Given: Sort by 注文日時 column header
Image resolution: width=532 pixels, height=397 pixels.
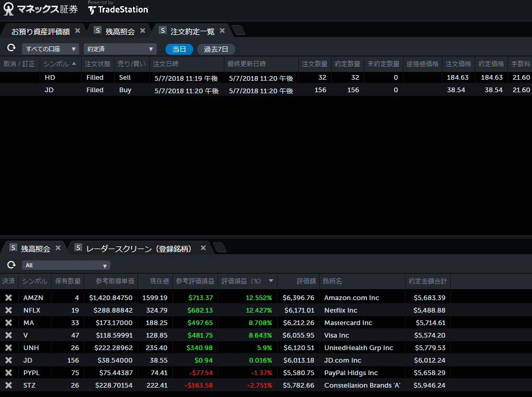Looking at the screenshot, I should point(186,64).
